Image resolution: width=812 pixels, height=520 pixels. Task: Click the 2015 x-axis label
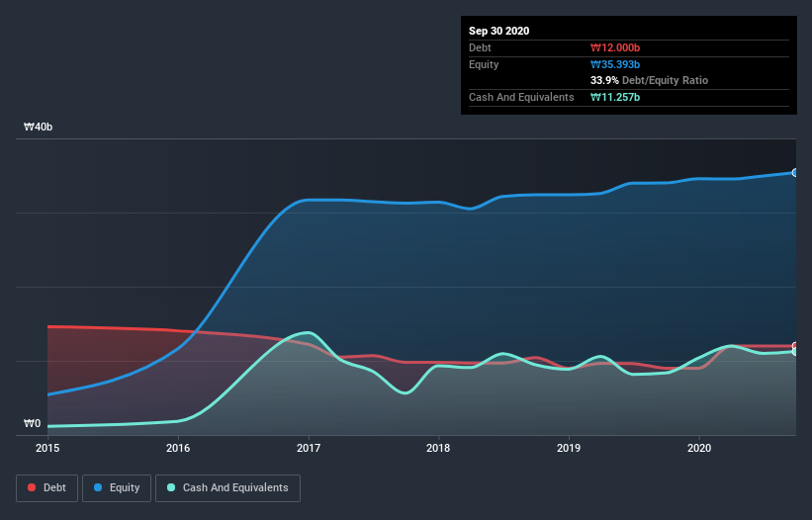point(47,448)
